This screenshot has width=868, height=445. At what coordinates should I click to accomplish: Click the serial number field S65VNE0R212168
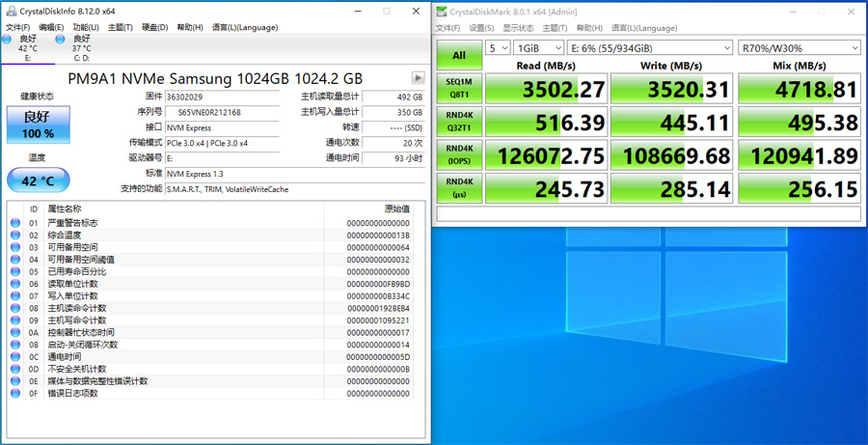223,113
